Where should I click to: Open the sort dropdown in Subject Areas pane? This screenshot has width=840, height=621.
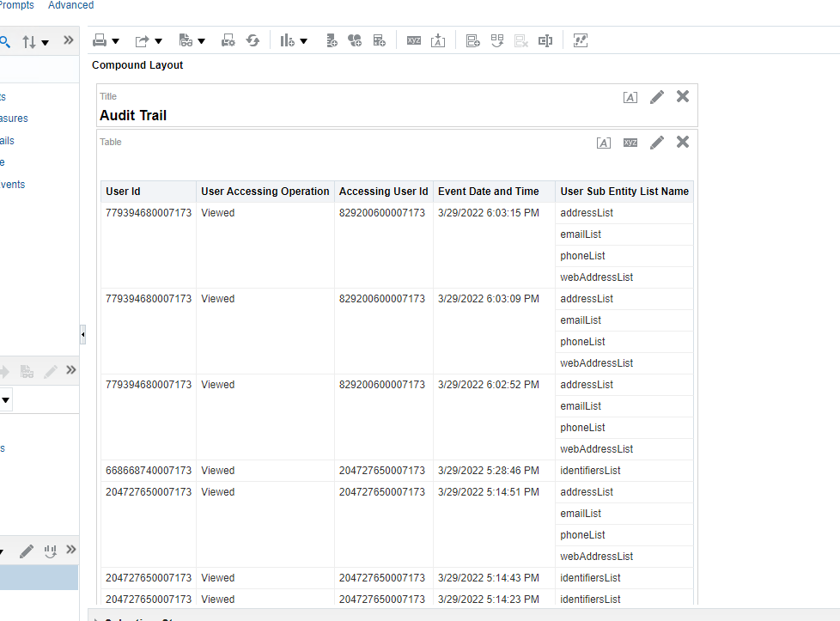(35, 42)
